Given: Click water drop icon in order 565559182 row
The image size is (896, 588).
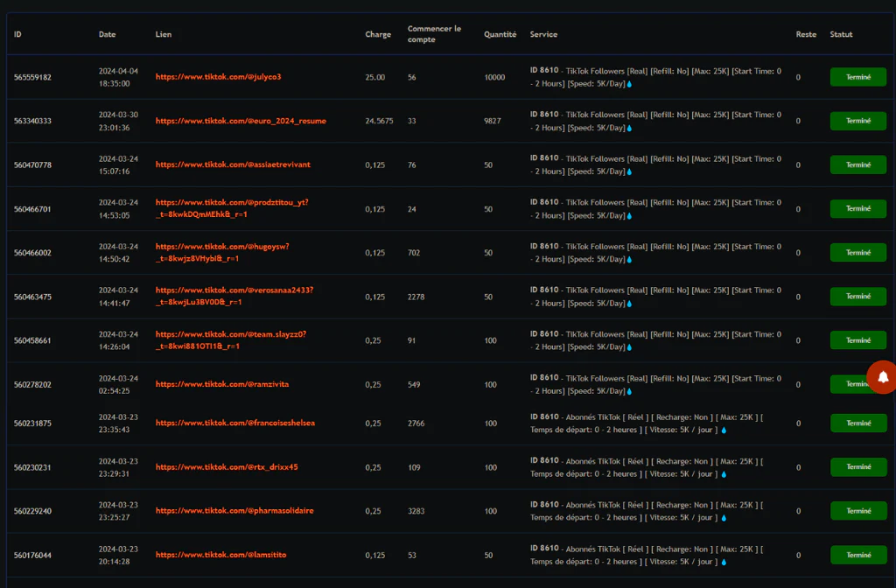Looking at the screenshot, I should tap(629, 84).
